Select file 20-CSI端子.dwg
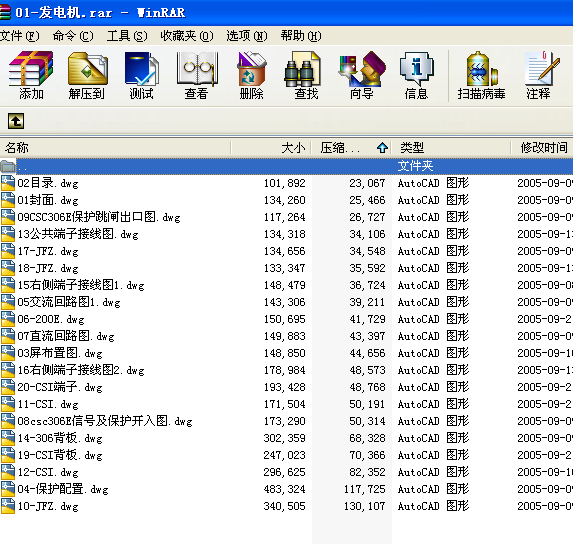The image size is (573, 544). [x=60, y=387]
